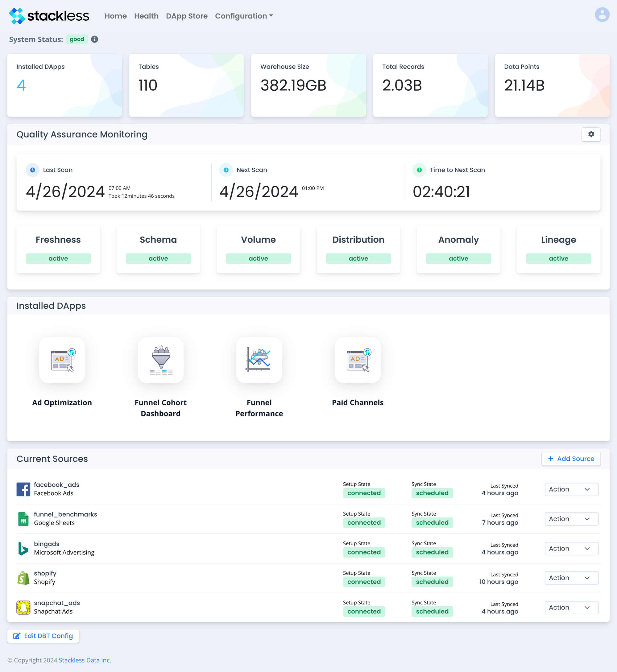Screen dimensions: 617x672
Task: Open the Stackless logo home icon
Action: [16, 15]
